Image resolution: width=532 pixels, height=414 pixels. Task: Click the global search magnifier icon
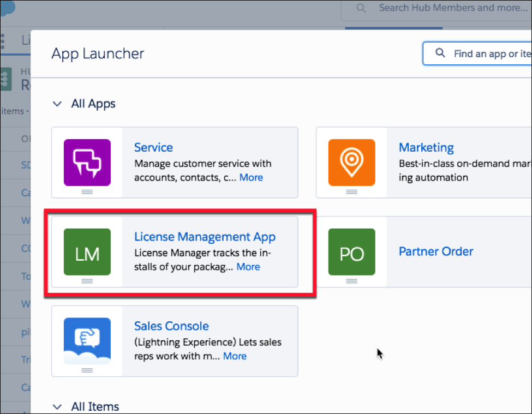(x=361, y=8)
